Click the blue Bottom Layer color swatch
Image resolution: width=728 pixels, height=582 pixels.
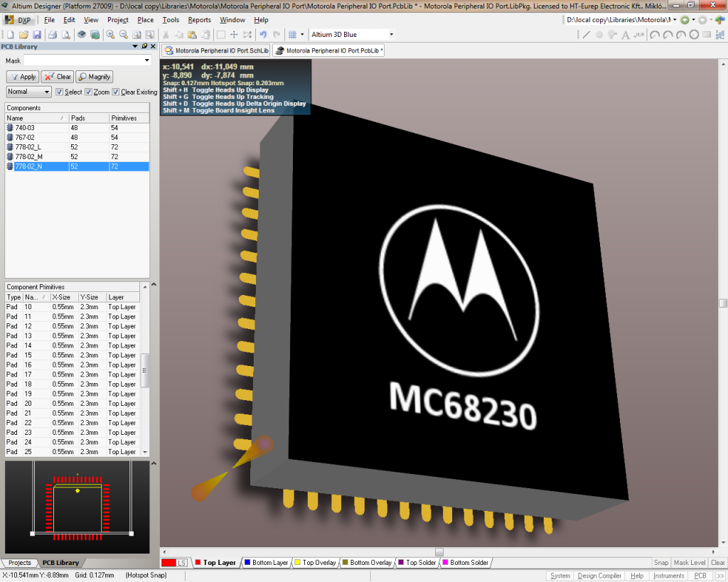(x=247, y=563)
